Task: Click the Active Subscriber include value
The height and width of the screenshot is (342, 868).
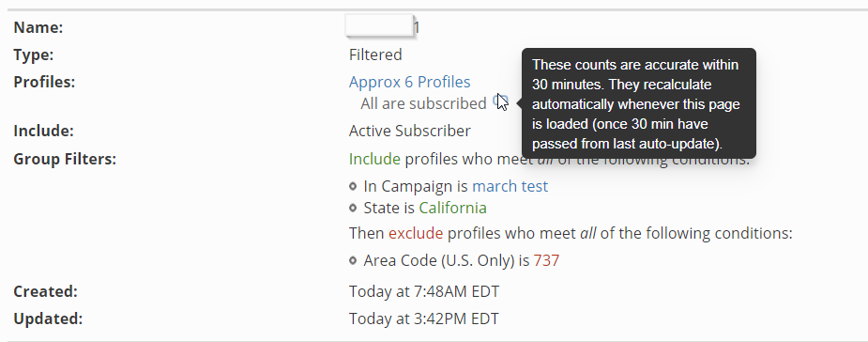Action: click(410, 131)
